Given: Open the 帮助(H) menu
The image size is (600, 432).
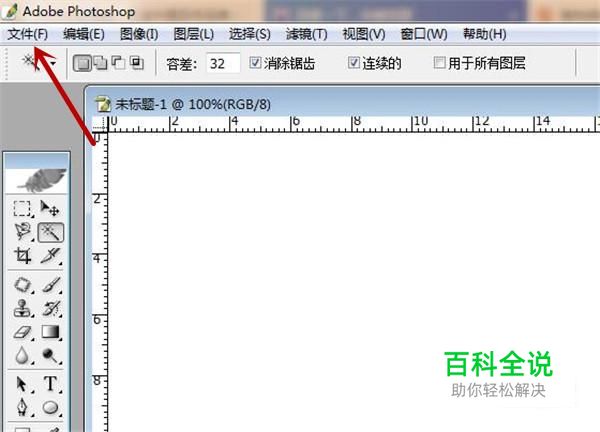Looking at the screenshot, I should pyautogui.click(x=484, y=34).
